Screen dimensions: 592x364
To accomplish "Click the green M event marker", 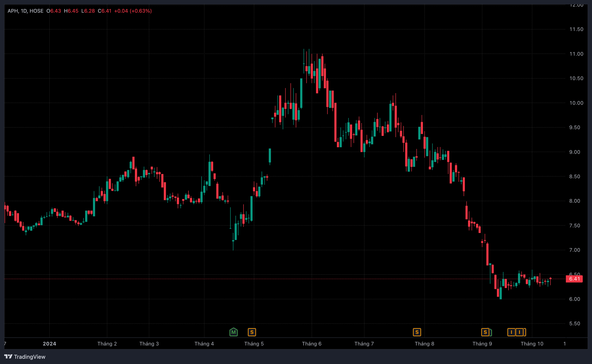I will coord(233,332).
